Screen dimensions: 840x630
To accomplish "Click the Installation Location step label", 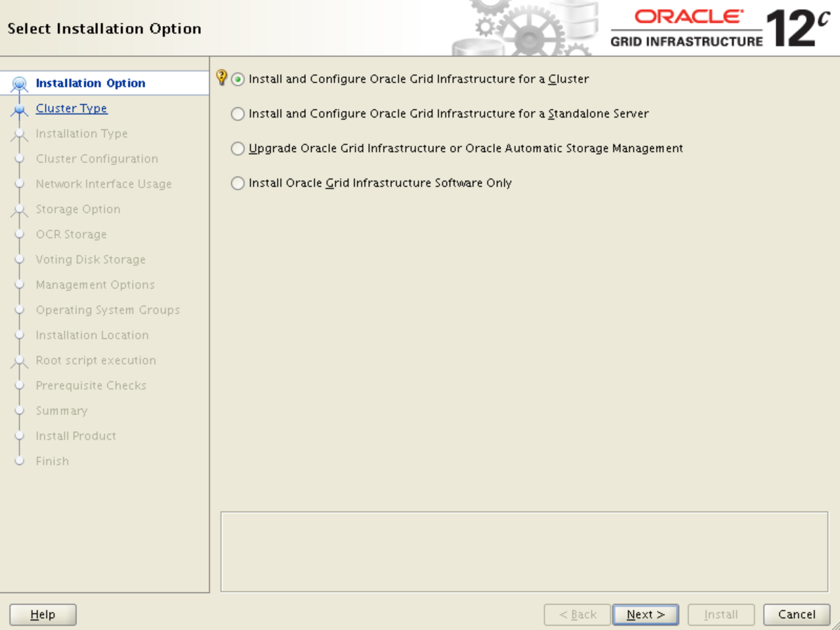I will [x=92, y=335].
